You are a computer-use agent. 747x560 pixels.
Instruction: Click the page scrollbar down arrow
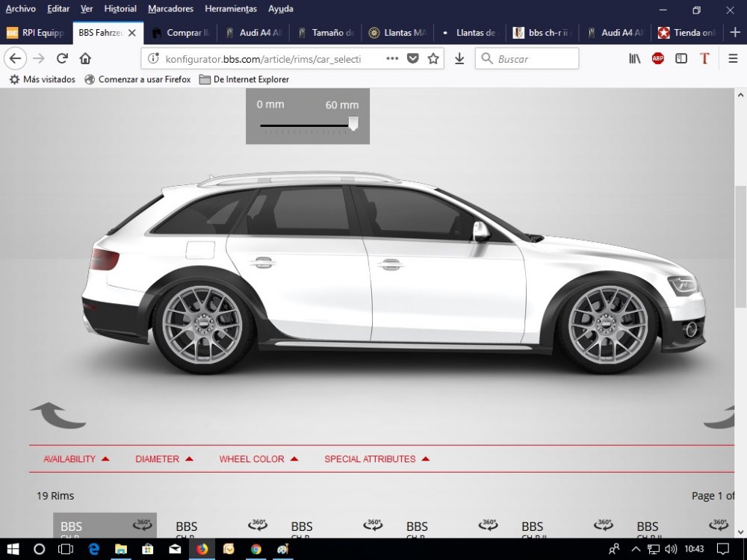coord(740,532)
